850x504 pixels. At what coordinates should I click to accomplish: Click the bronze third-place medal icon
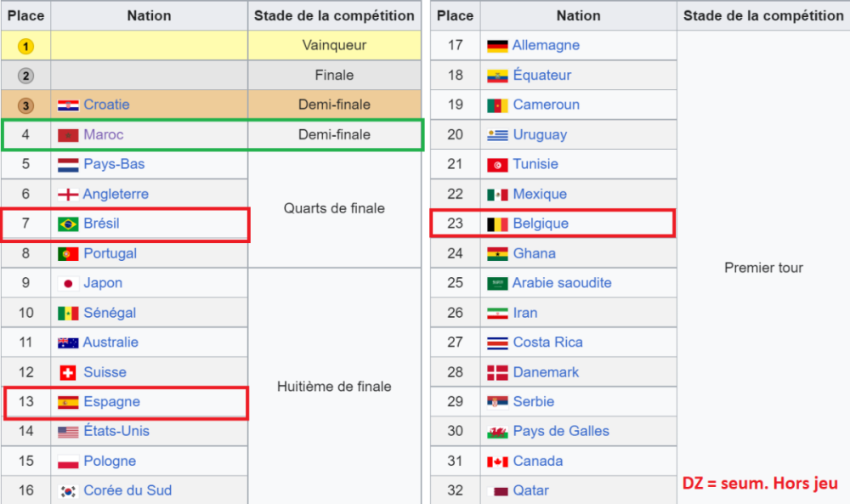(x=25, y=105)
